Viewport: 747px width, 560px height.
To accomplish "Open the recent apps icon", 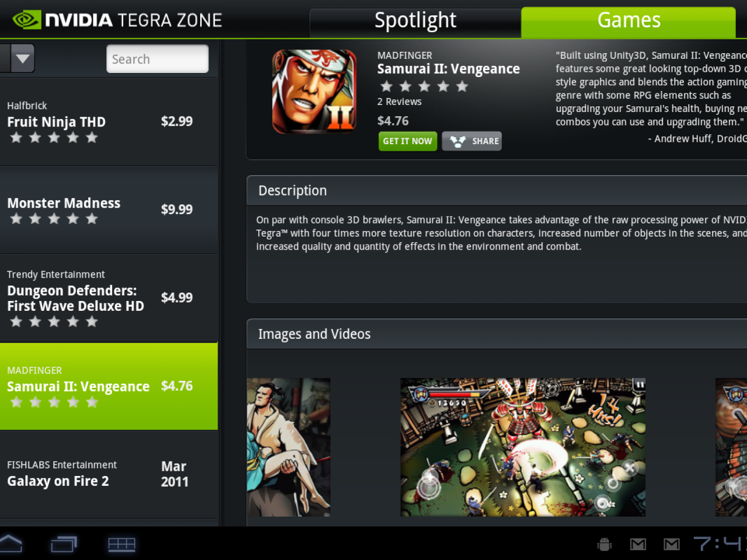I will point(63,544).
